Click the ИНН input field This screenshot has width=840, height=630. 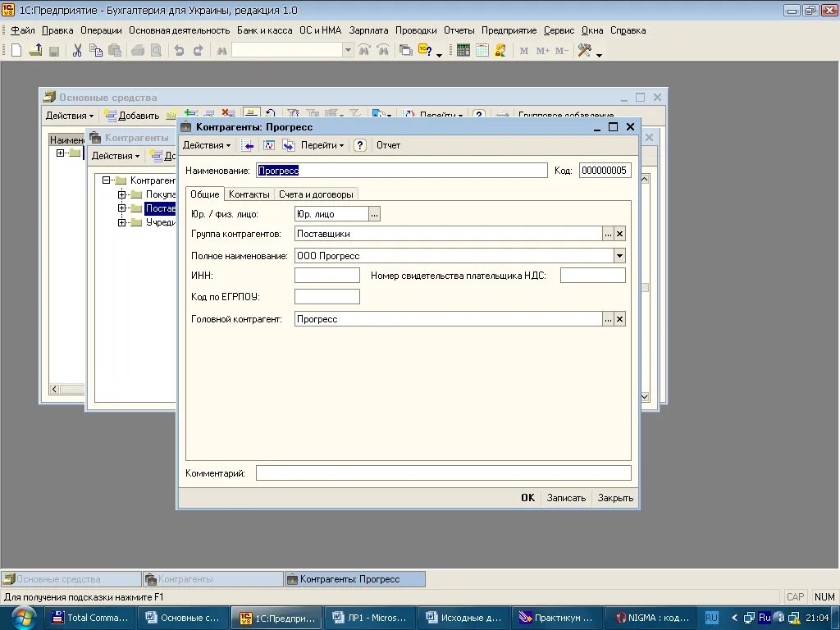(327, 276)
